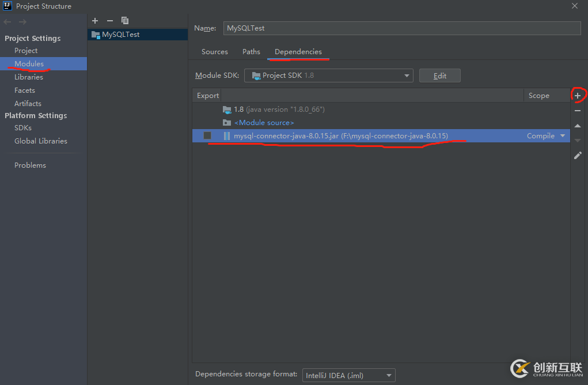Click the <Module source> entry
The width and height of the screenshot is (588, 385).
pos(264,123)
